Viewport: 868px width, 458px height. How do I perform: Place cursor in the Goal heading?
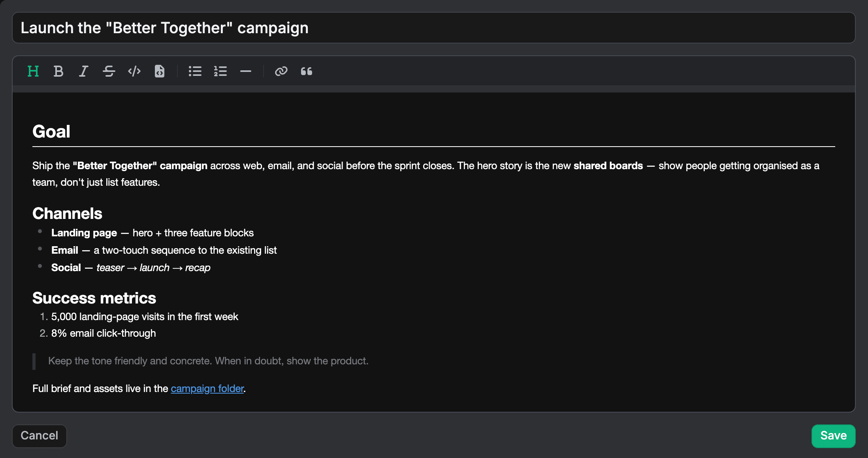pos(51,132)
